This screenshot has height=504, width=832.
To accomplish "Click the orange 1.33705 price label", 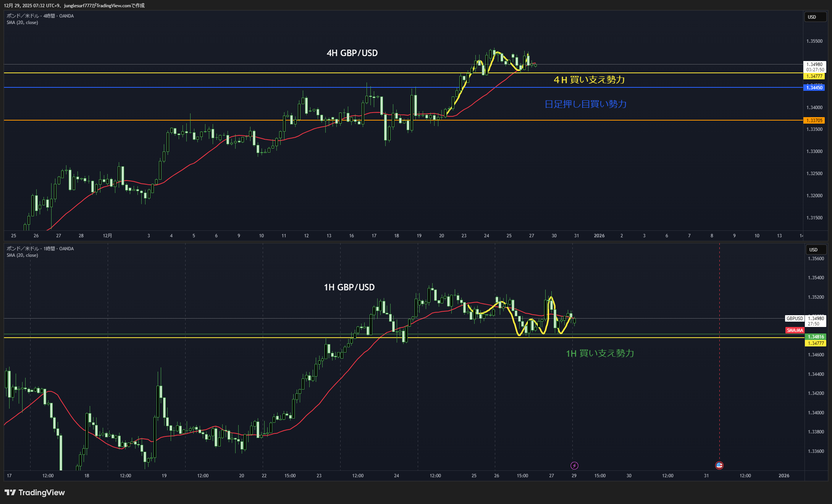I will pyautogui.click(x=814, y=121).
